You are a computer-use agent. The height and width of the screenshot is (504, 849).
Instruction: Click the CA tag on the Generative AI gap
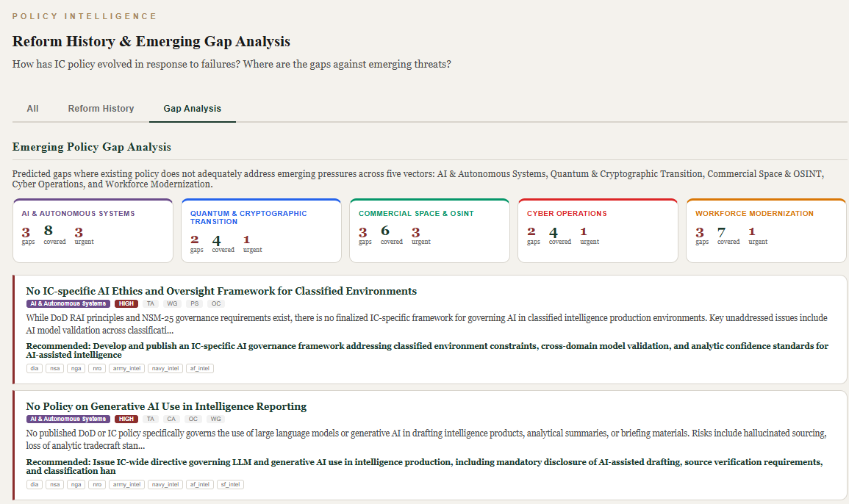171,419
